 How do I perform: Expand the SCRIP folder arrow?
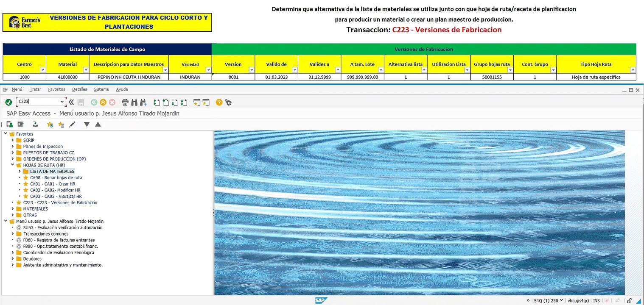(13, 140)
